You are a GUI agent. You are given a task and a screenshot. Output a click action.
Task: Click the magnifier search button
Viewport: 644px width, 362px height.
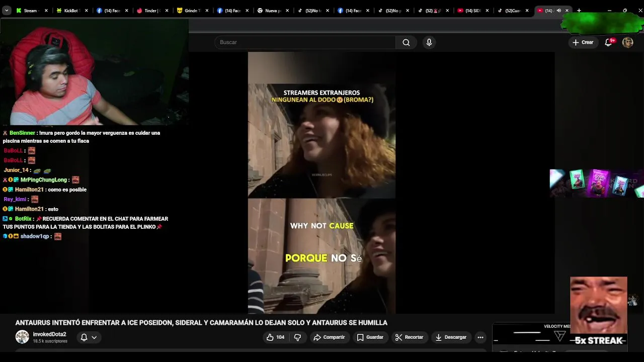click(406, 42)
